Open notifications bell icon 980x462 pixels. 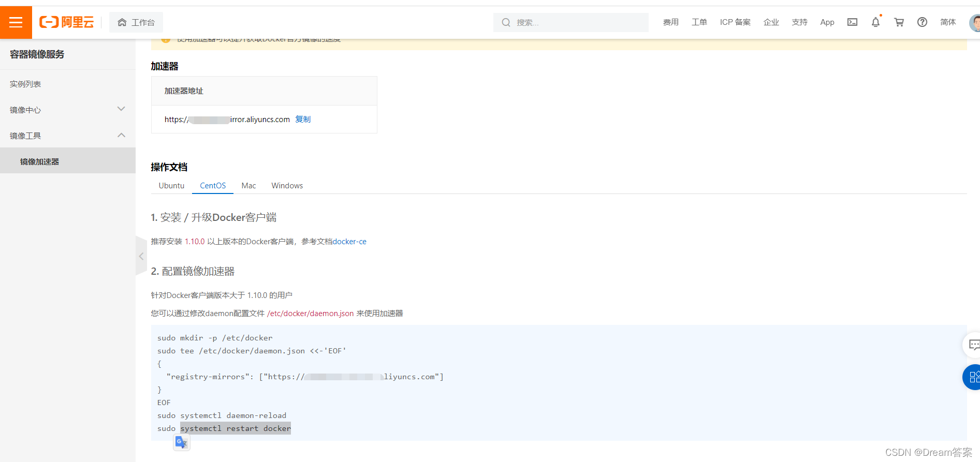875,22
